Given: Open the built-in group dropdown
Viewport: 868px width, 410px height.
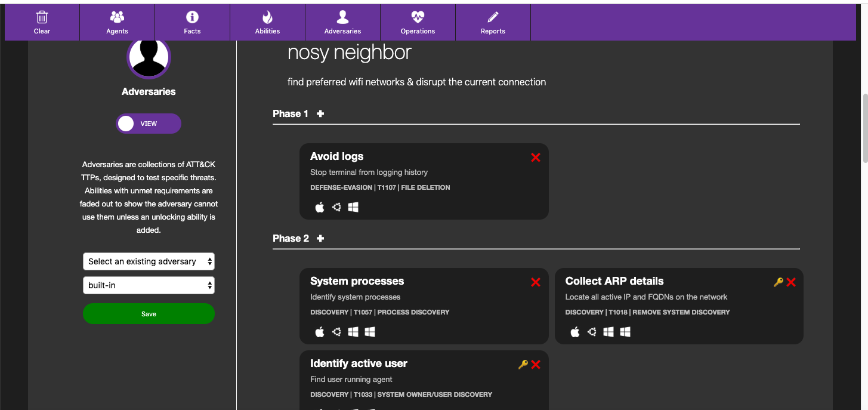Looking at the screenshot, I should 149,285.
